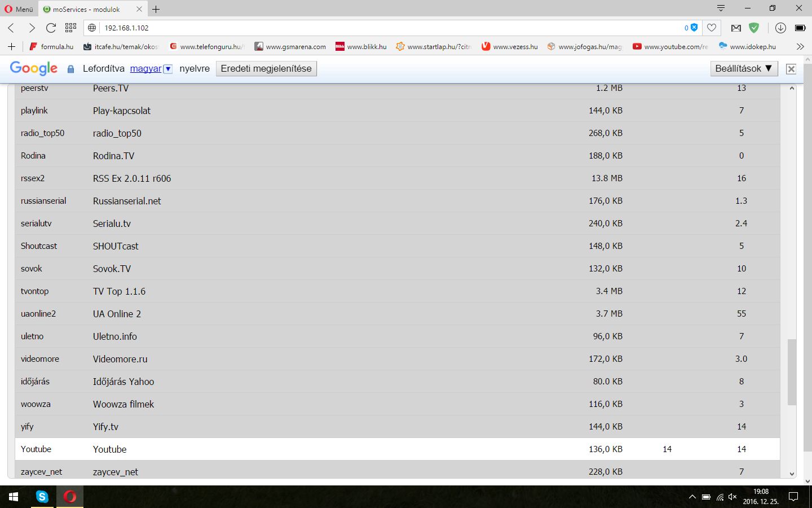
Task: Go forward to next page
Action: (x=32, y=28)
